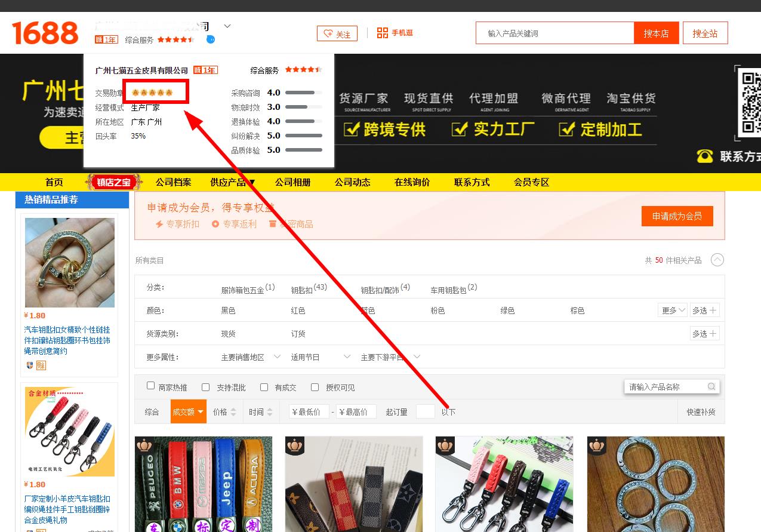The height and width of the screenshot is (532, 761).
Task: Click the 关注 heart follow button
Action: click(x=337, y=34)
